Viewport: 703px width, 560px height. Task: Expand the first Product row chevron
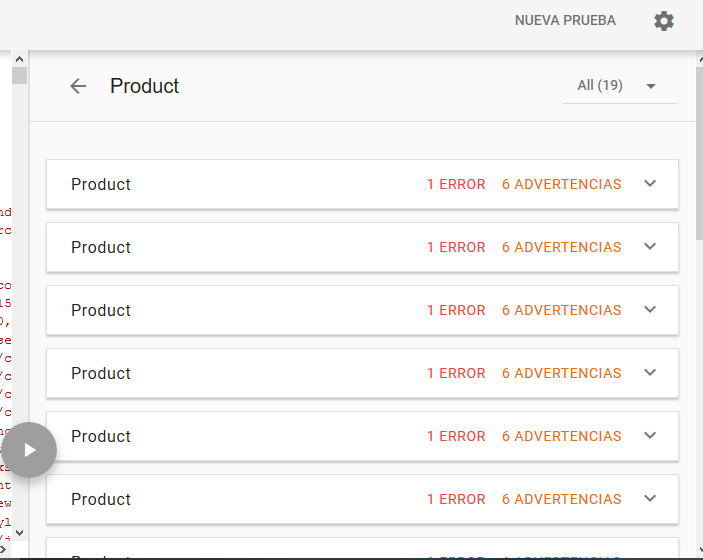click(x=650, y=184)
